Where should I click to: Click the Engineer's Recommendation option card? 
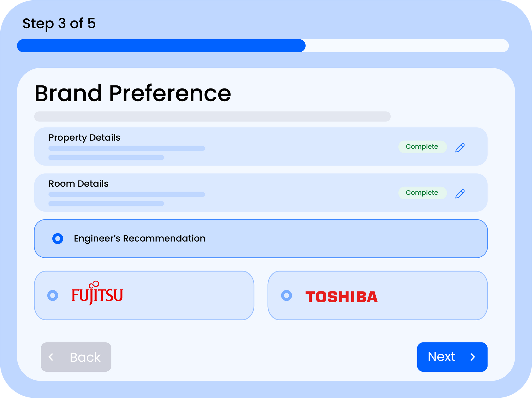point(305,239)
